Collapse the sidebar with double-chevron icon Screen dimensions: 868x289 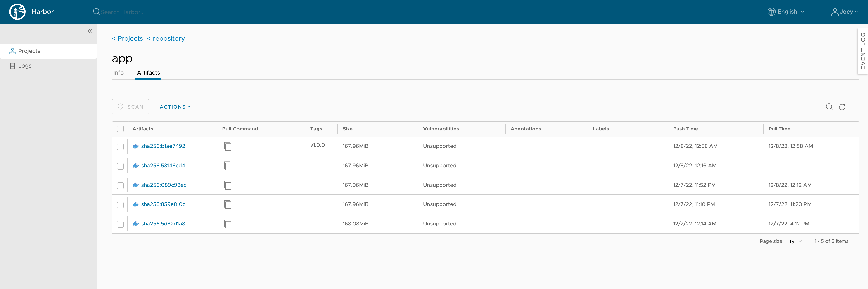(90, 31)
